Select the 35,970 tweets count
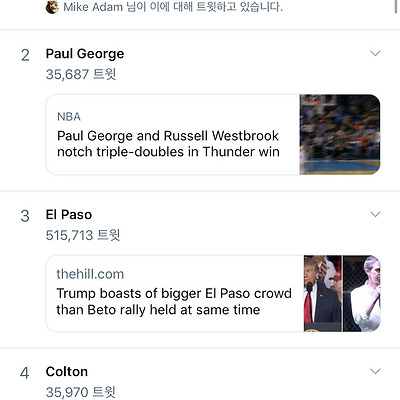Image resolution: width=400 pixels, height=400 pixels. pos(81,392)
